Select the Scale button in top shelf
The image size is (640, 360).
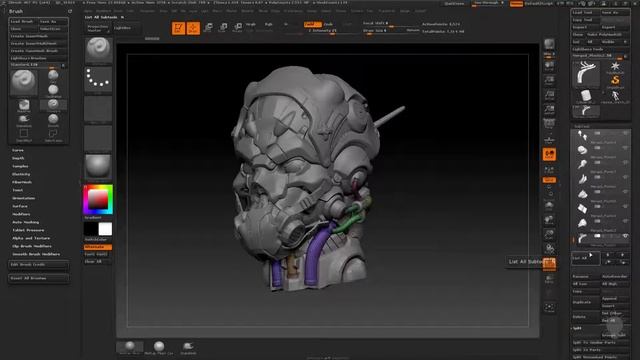(x=222, y=28)
